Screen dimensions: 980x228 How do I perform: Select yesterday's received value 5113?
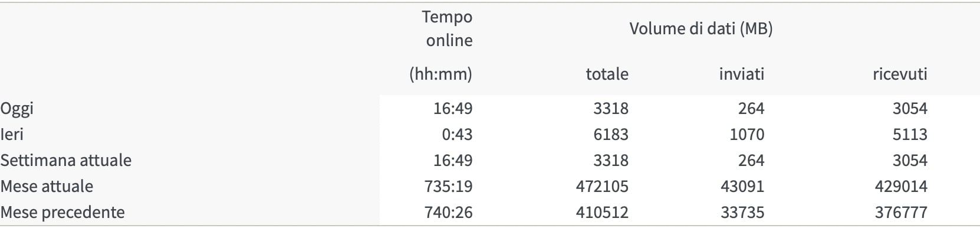[910, 134]
